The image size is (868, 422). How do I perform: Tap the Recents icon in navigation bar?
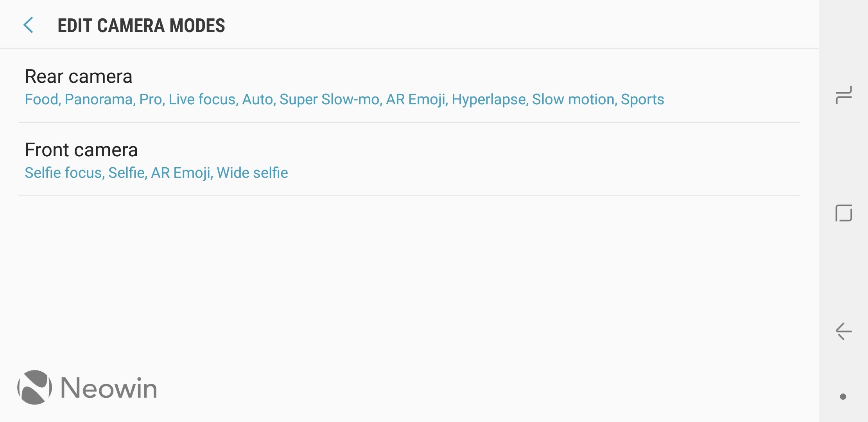coord(843,95)
